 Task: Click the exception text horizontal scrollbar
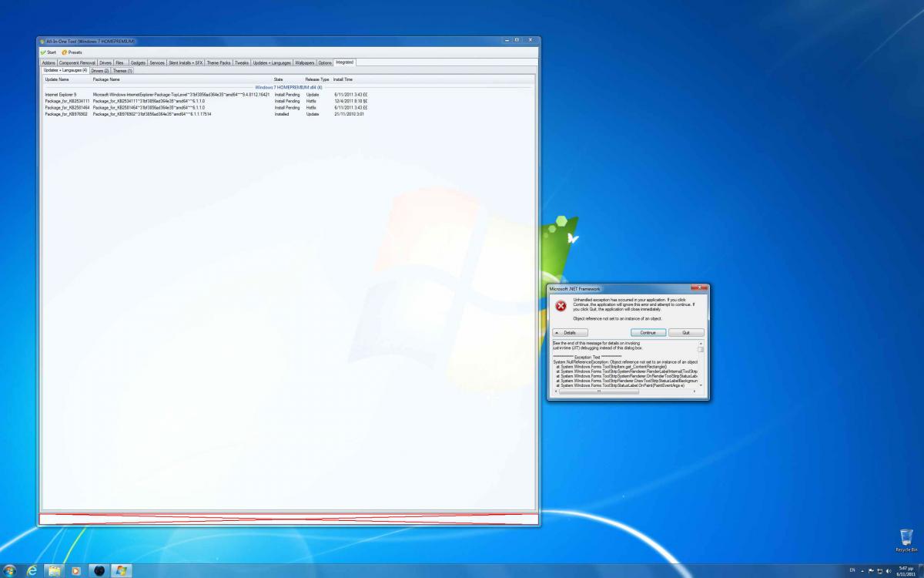coord(624,391)
